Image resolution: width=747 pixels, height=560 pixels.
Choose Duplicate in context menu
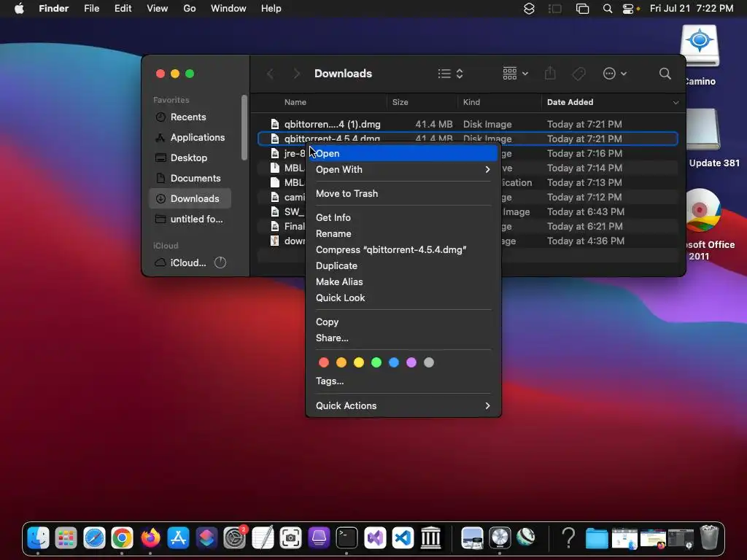click(x=403, y=265)
